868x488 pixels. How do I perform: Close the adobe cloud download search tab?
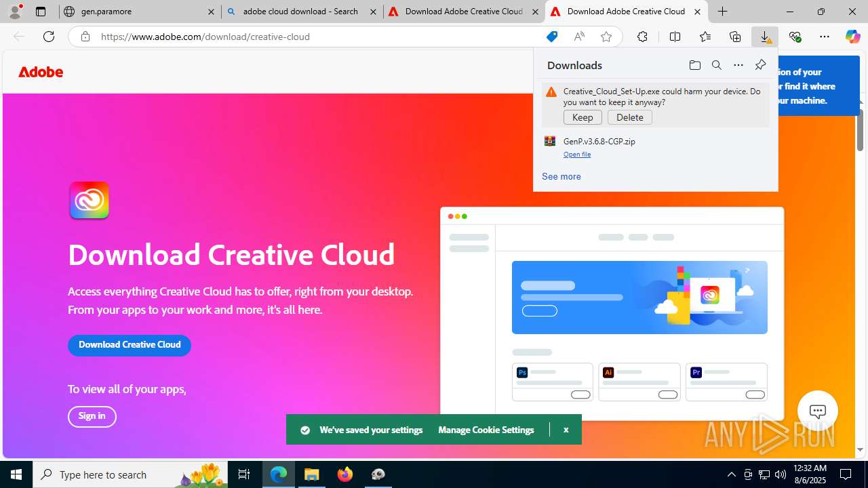point(373,12)
